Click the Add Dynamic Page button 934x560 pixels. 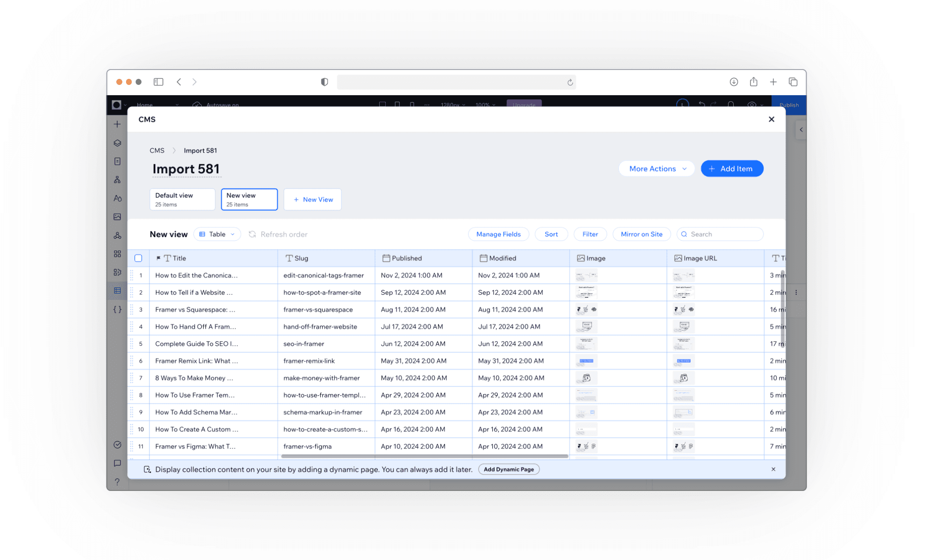click(509, 469)
